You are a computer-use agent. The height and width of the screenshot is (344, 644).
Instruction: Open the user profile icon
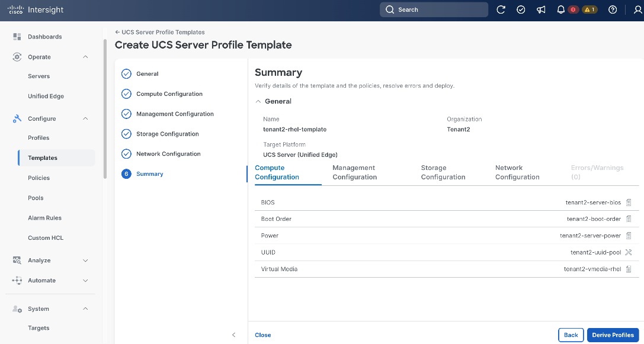(638, 10)
